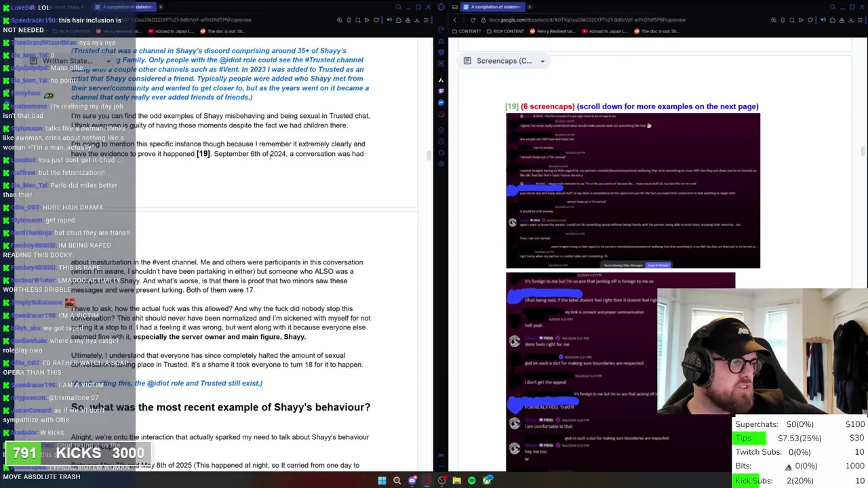Open a new tab in right window
This screenshot has height=488, width=868.
coord(530,7)
